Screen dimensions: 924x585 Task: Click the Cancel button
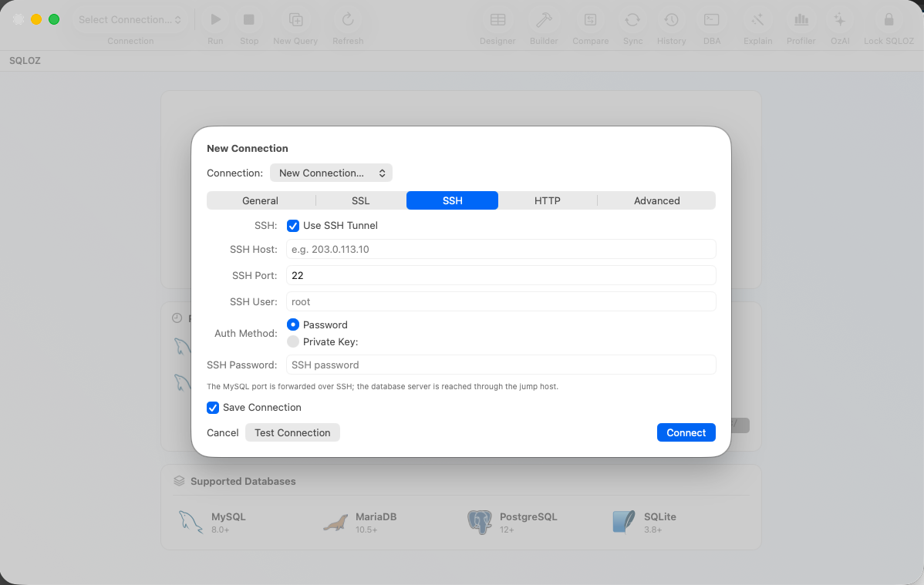pos(223,432)
